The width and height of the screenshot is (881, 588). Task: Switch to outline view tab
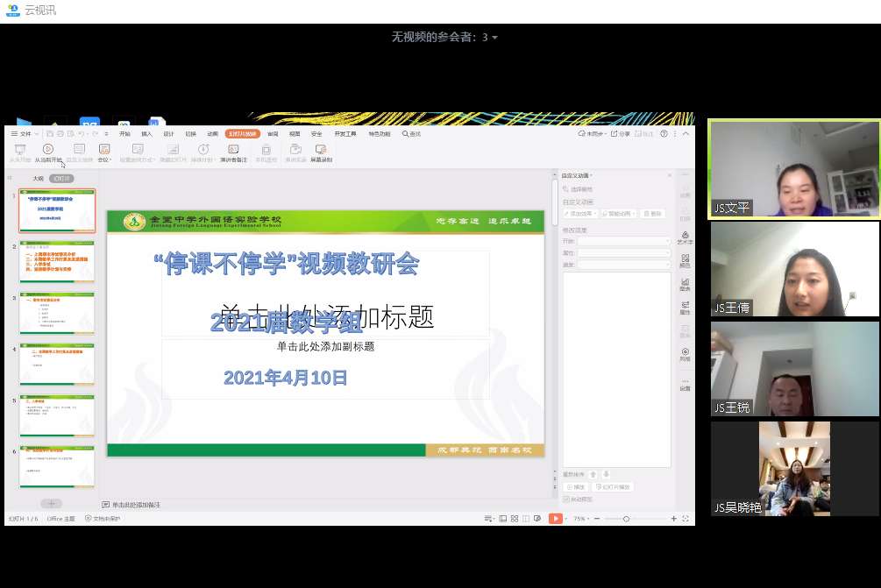tap(38, 178)
